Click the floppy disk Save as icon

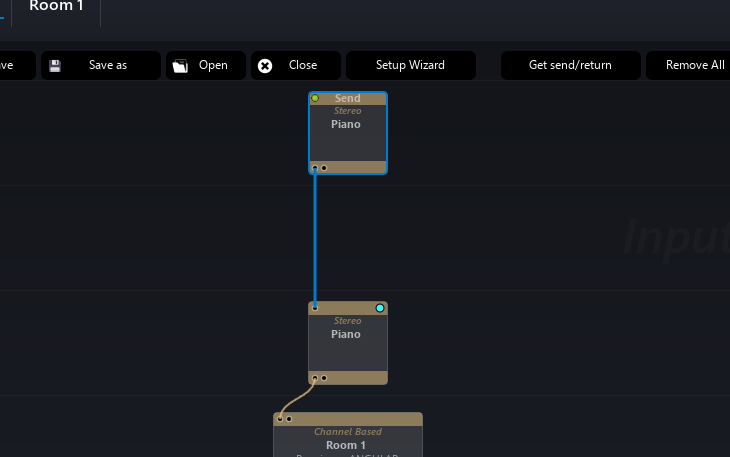coord(55,66)
